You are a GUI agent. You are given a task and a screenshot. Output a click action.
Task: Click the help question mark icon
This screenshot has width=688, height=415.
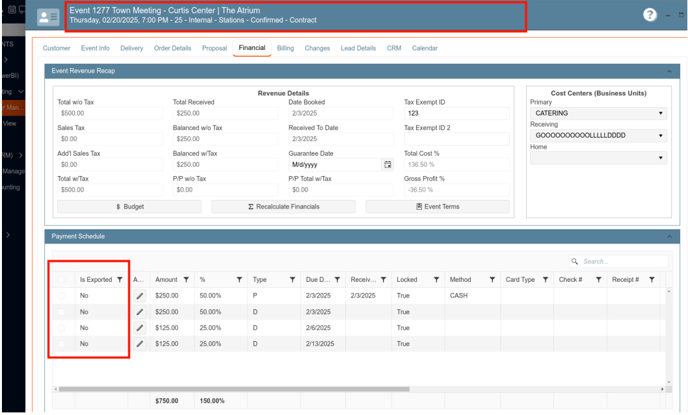[x=650, y=15]
